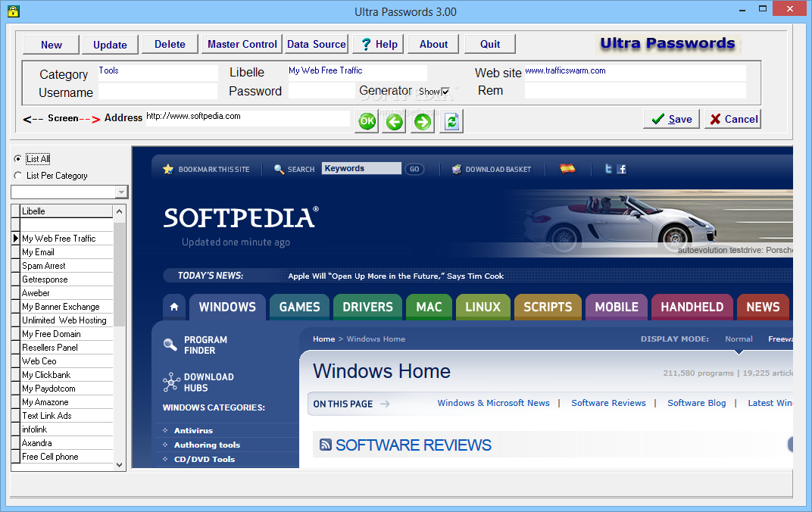Click the Data Source button

click(317, 44)
